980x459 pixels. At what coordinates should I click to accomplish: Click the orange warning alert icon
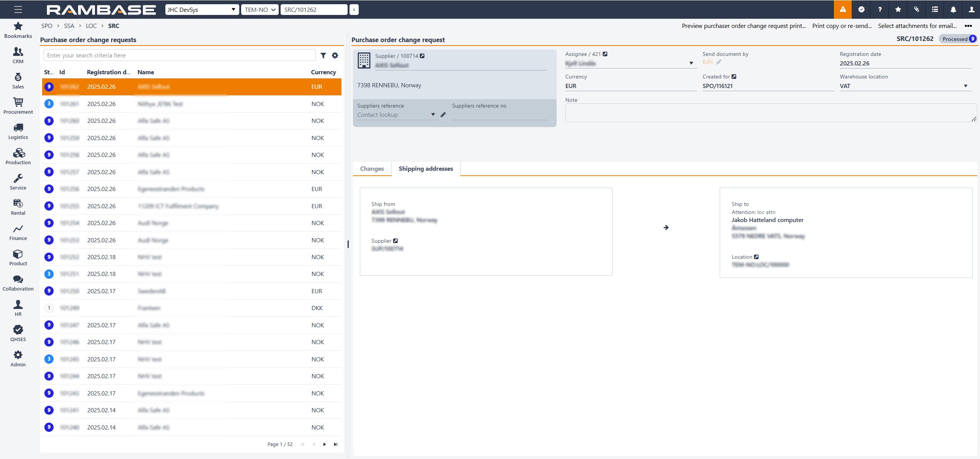point(843,10)
